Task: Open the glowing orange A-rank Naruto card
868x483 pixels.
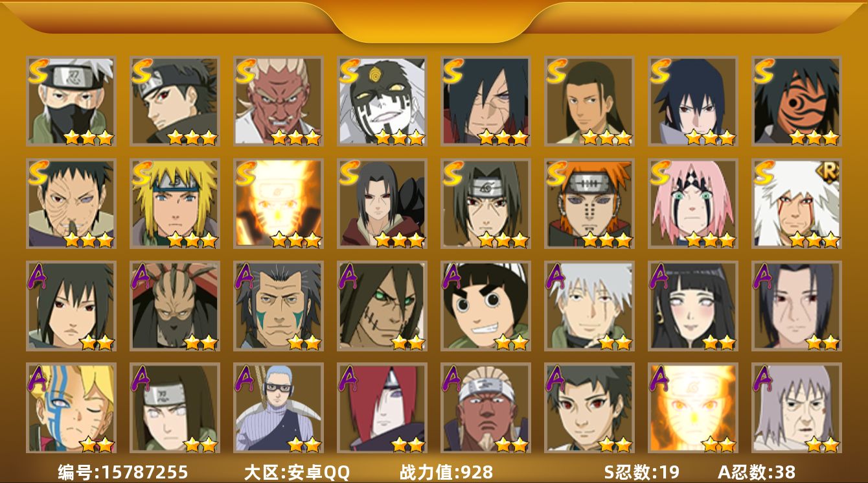Action: click(x=692, y=408)
